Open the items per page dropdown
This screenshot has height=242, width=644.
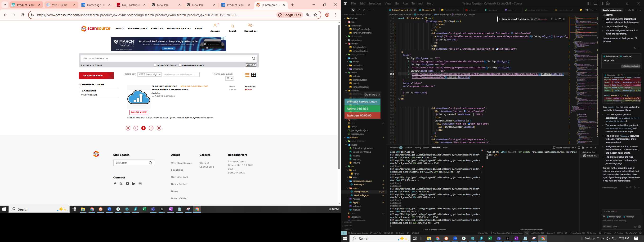229,78
